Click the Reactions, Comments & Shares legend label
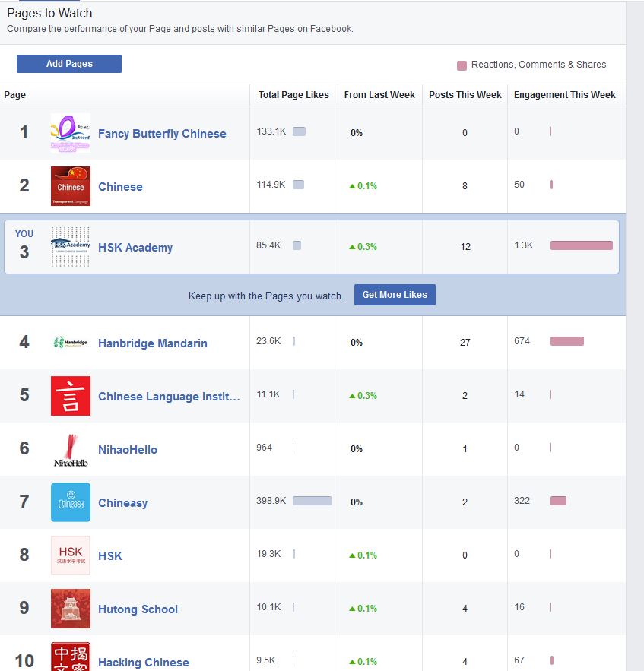This screenshot has width=644, height=671. point(538,64)
